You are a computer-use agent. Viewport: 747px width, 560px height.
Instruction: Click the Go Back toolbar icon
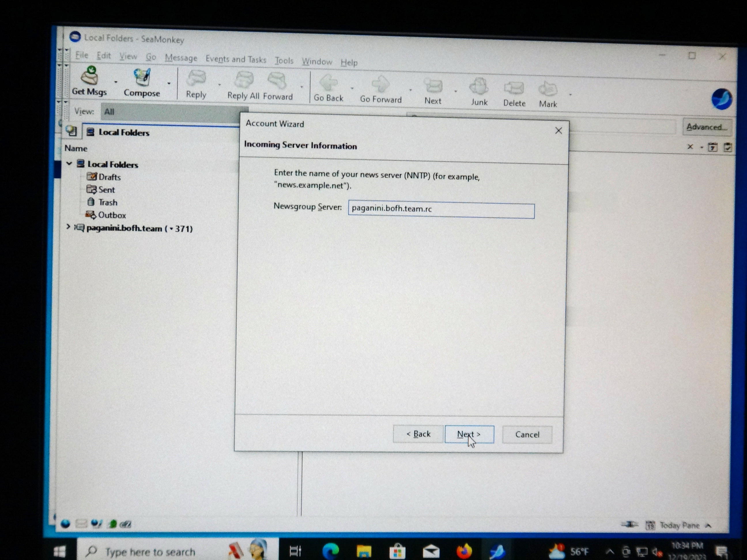(x=328, y=83)
